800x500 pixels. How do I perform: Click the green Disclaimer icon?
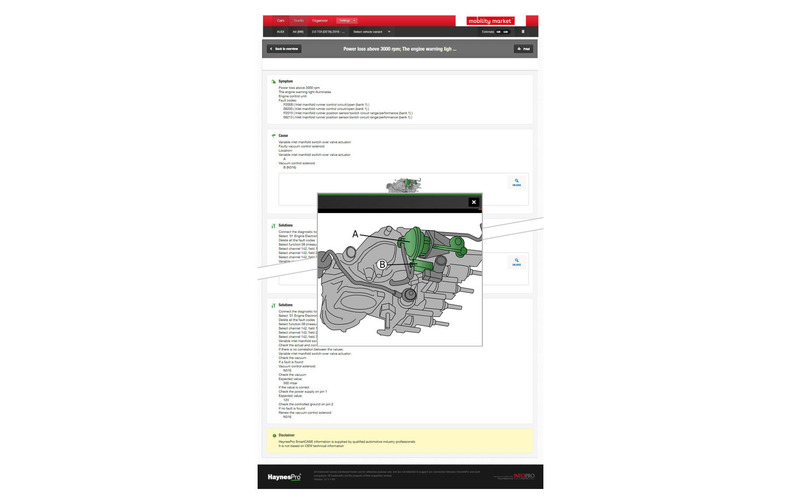point(274,436)
